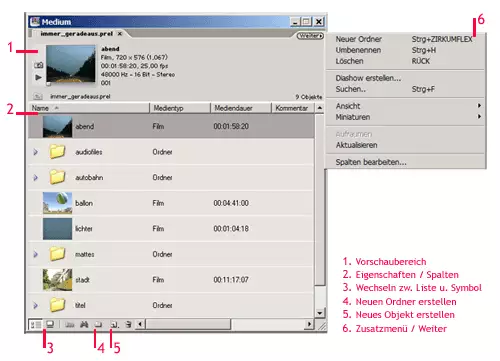Choose Umbenennen from the menu
Image resolution: width=500 pixels, height=361 pixels.
pyautogui.click(x=405, y=50)
